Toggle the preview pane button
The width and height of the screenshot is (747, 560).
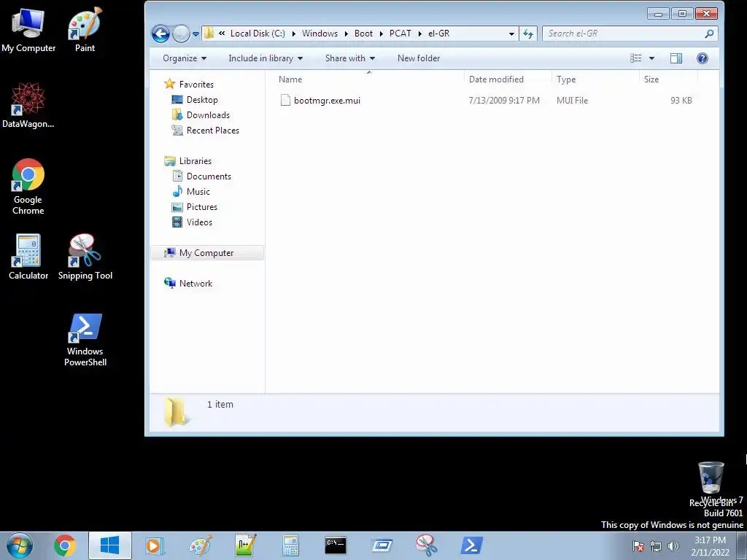coord(676,58)
